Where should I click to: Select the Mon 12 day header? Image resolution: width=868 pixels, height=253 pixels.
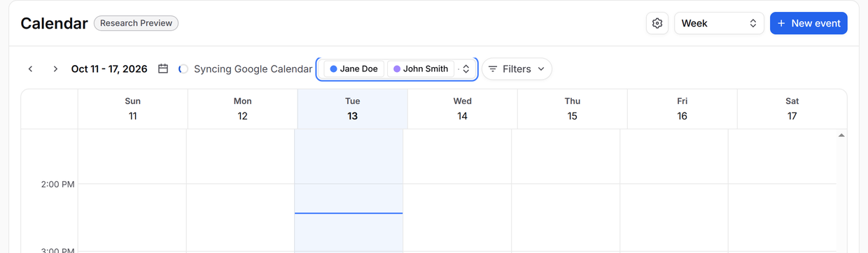tap(242, 108)
